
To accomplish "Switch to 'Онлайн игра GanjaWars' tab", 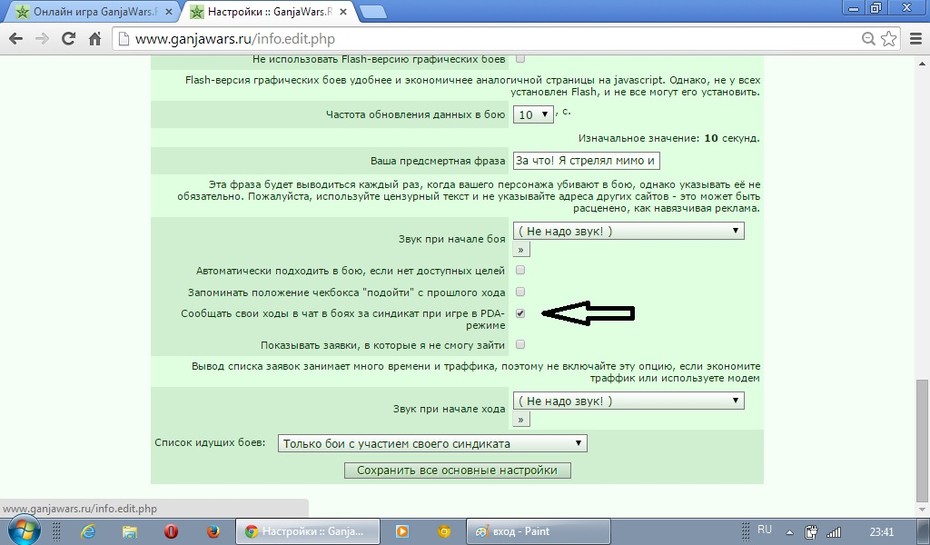I will point(92,12).
